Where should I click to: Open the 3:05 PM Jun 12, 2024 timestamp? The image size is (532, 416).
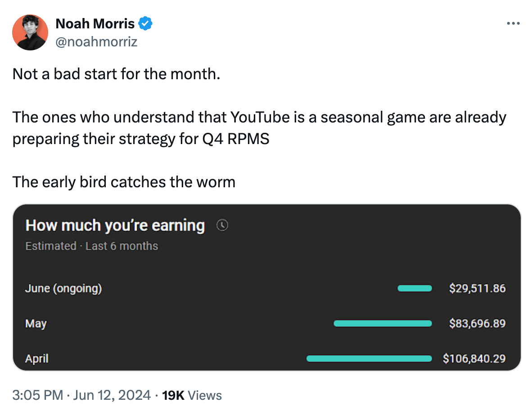tap(81, 395)
